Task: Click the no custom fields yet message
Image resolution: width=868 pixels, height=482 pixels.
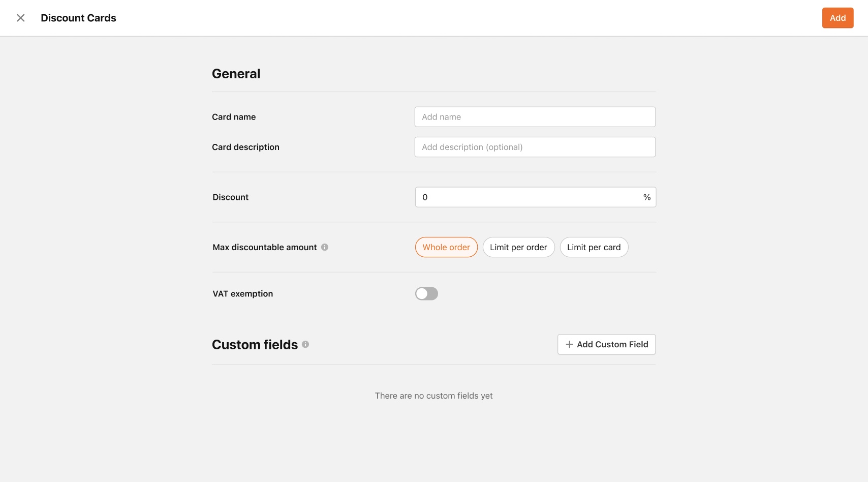Action: 433,396
